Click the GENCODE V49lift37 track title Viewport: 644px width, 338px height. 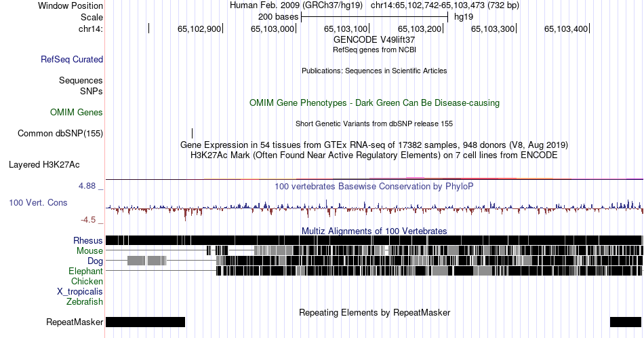coord(374,39)
